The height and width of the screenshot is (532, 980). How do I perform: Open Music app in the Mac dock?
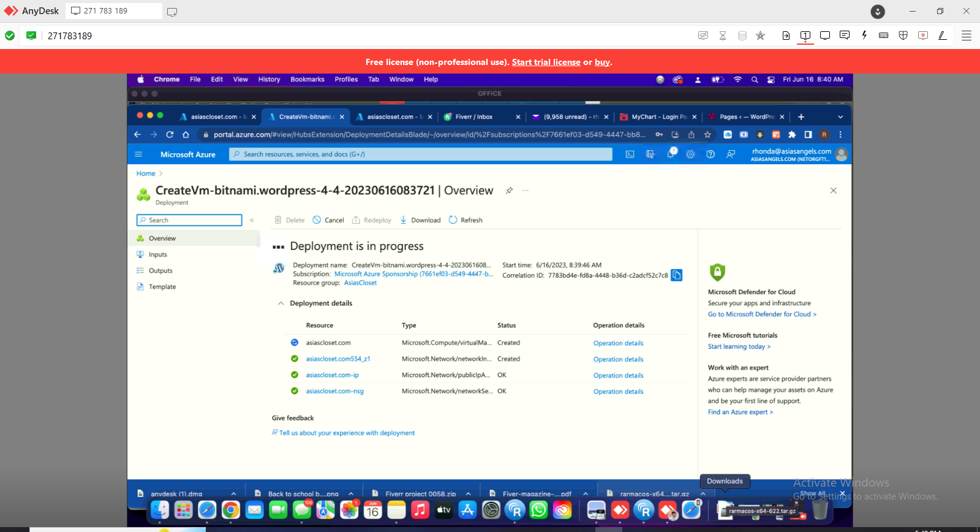pyautogui.click(x=420, y=509)
